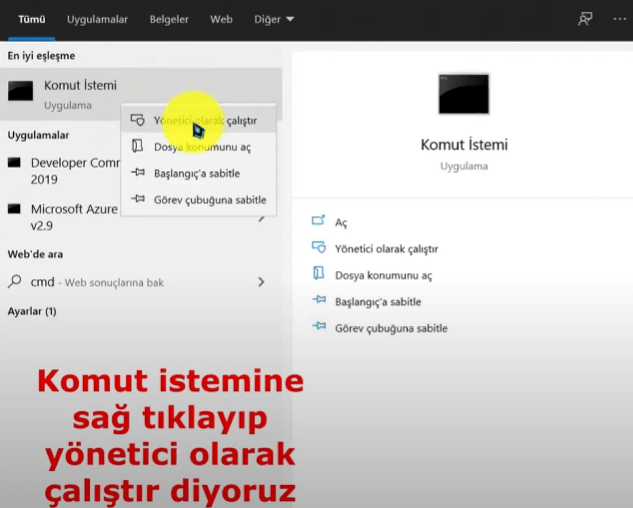Click the search magnifier icon beside cmd

15,281
